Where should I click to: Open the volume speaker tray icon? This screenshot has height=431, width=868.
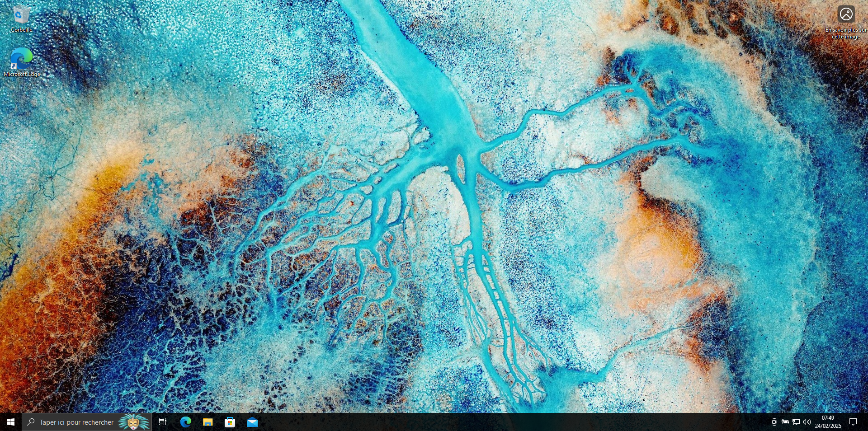tap(807, 422)
